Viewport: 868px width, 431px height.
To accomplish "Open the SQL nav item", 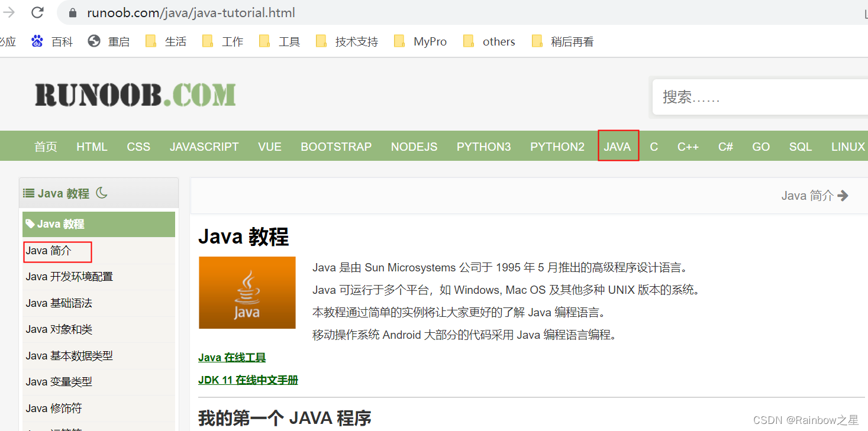I will pyautogui.click(x=801, y=147).
